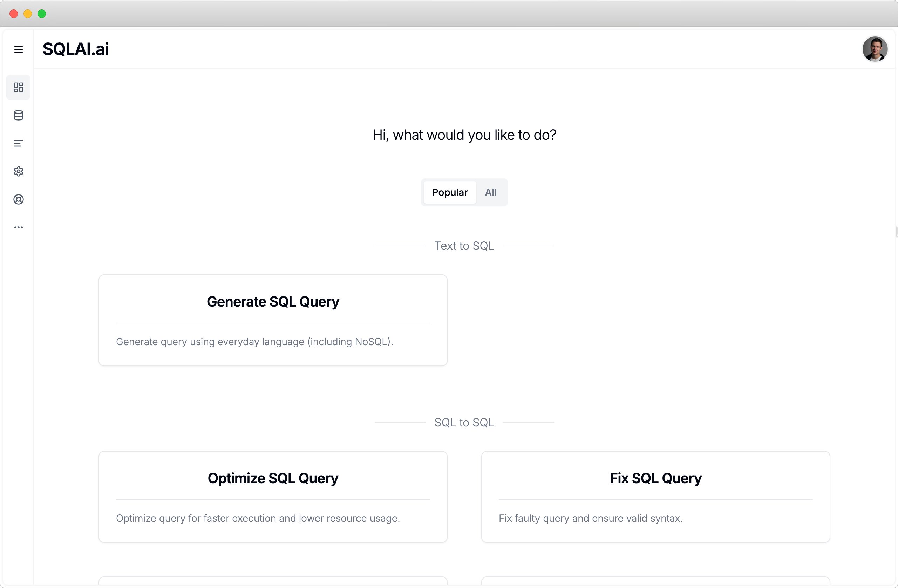This screenshot has width=898, height=588.
Task: Open the dashboard apps panel in sidebar
Action: tap(18, 87)
